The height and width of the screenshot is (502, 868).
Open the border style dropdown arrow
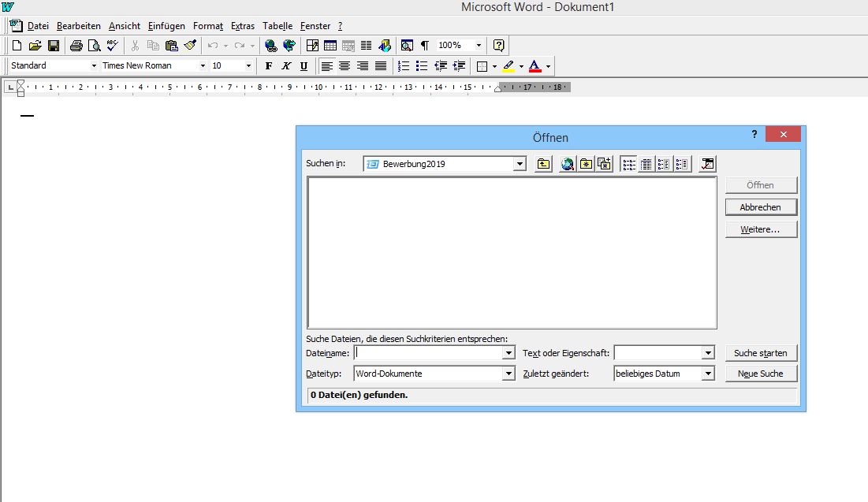pos(494,66)
